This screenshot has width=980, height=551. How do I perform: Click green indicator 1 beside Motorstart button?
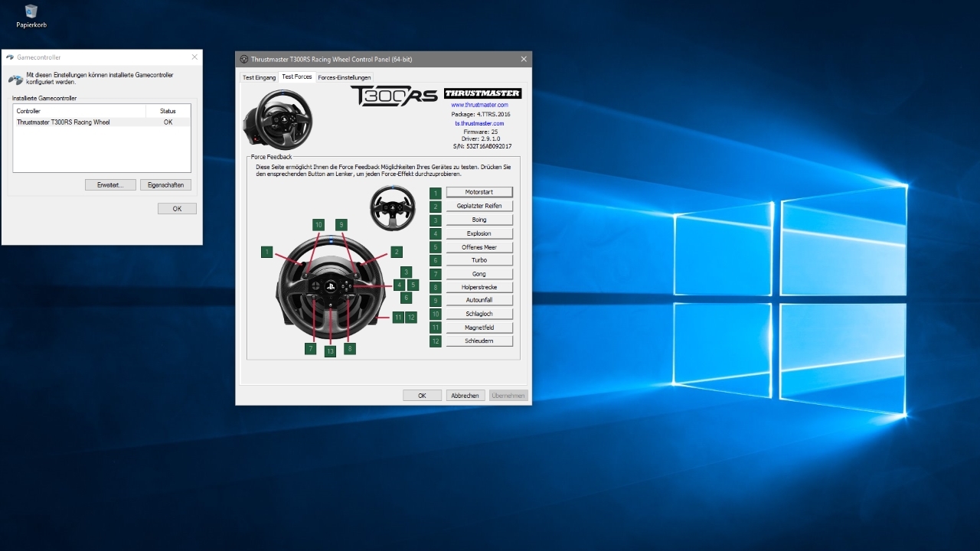[436, 193]
